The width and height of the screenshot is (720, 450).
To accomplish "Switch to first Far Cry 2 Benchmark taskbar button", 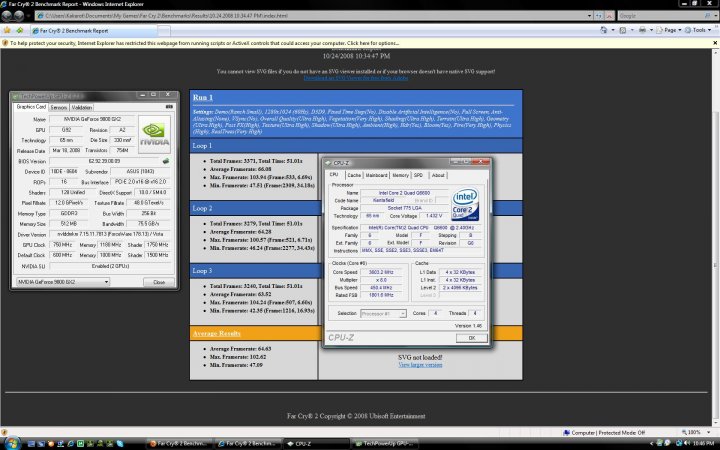I will coord(180,444).
